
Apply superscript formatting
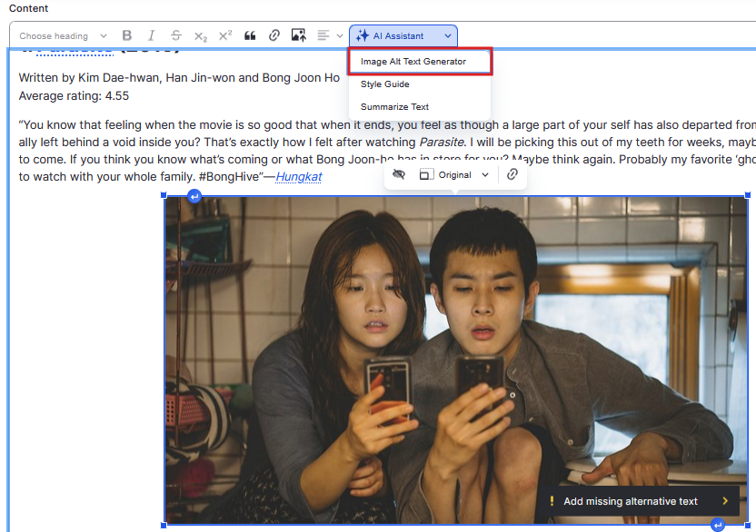(x=225, y=35)
